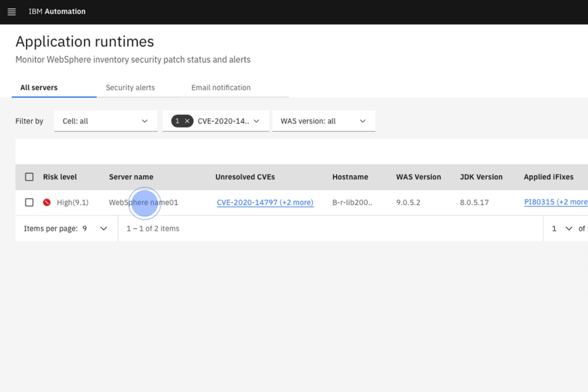The image size is (588, 392).
Task: Open the Email notification tab
Action: pos(220,88)
